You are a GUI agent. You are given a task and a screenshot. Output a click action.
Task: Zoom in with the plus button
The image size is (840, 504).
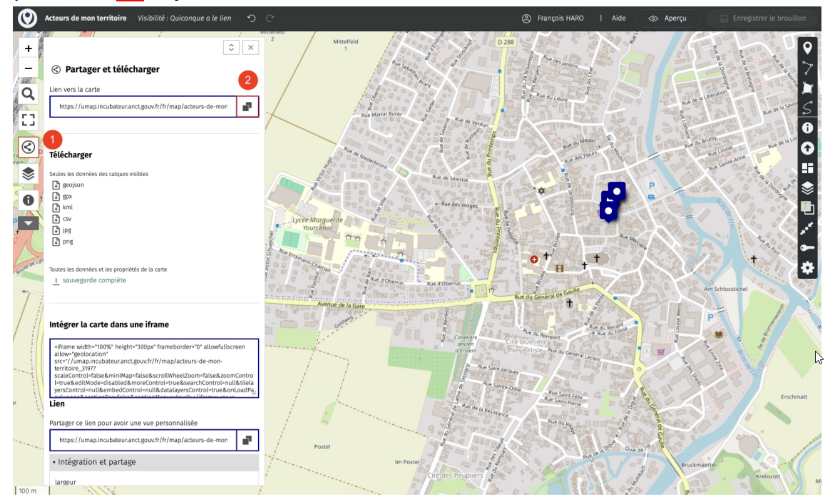[28, 49]
